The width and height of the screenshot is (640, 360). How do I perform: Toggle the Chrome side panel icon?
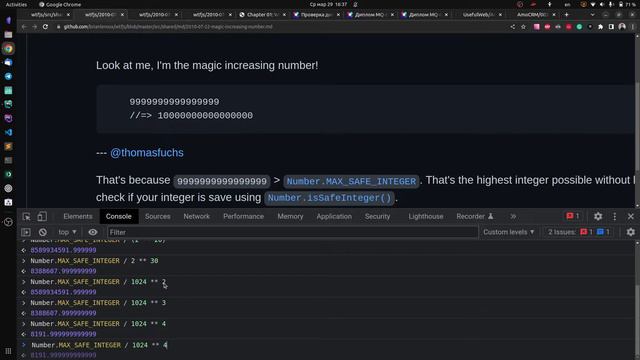coord(611,27)
